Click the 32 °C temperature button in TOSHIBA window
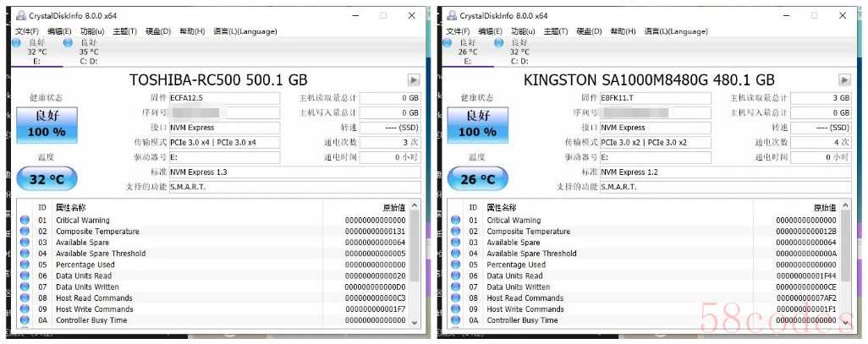Image resolution: width=868 pixels, height=344 pixels. coord(47,179)
